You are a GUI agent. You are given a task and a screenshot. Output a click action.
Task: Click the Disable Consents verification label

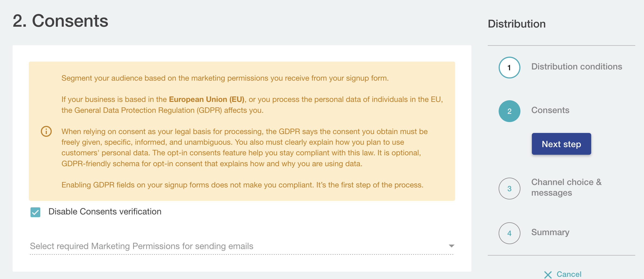(105, 212)
